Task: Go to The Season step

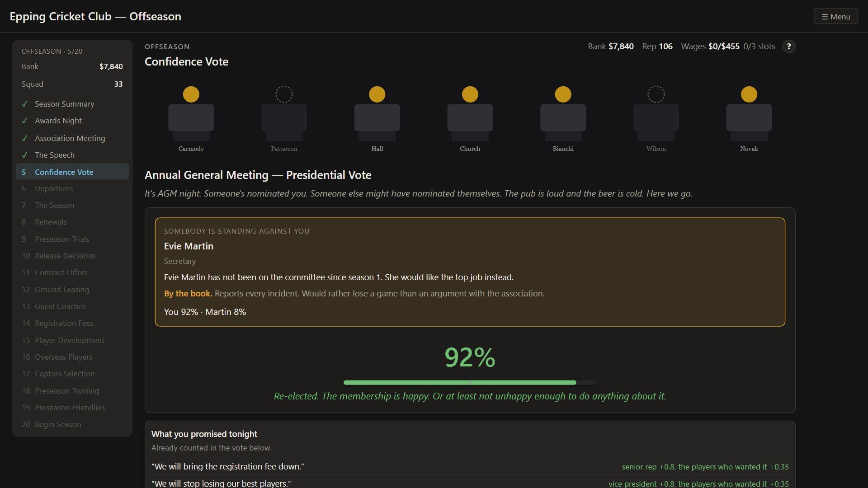Action: pyautogui.click(x=72, y=205)
